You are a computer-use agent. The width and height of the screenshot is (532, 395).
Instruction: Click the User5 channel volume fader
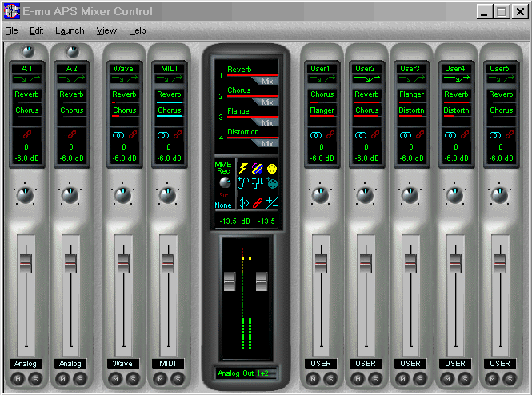tap(500, 263)
